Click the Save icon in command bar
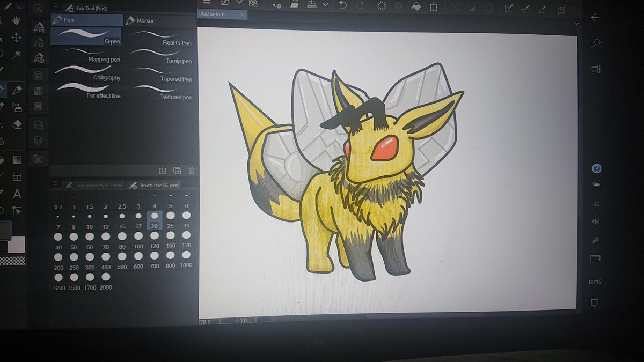This screenshot has height=362, width=644. coord(312,4)
